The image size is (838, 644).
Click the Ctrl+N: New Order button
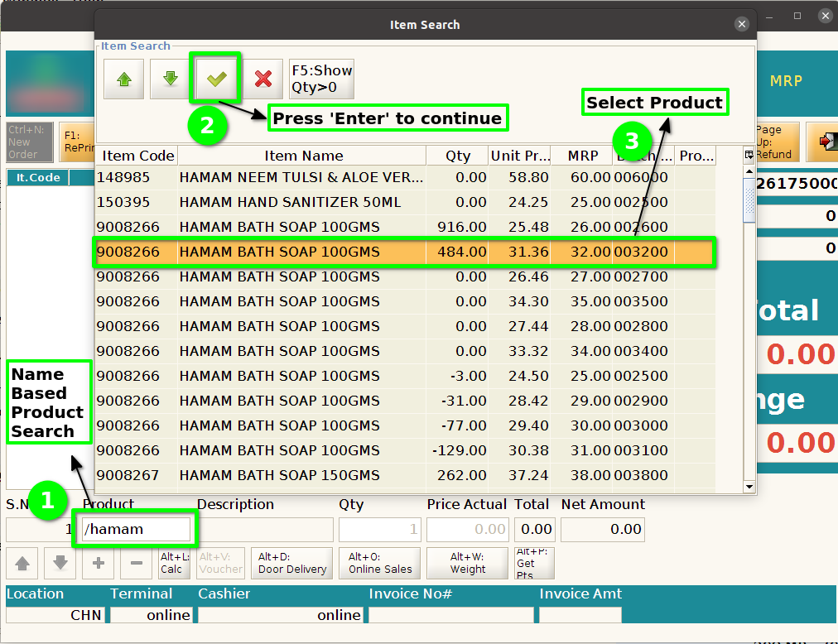pos(29,142)
